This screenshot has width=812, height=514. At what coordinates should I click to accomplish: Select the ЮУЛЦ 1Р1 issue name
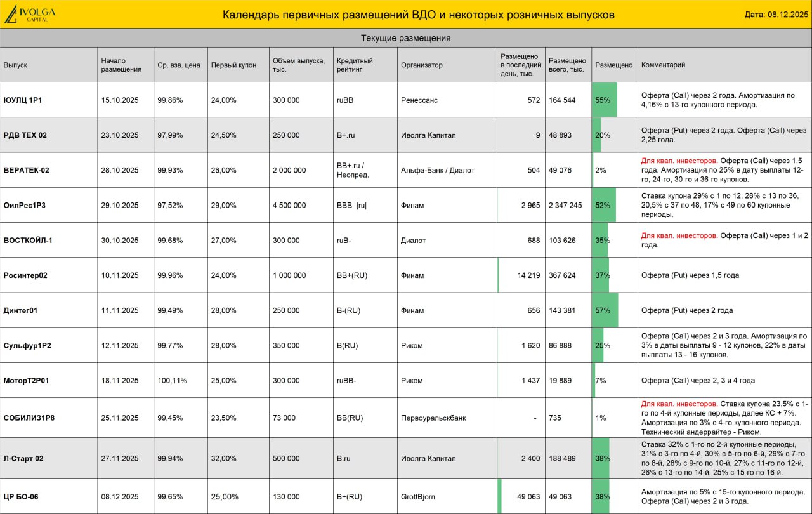pyautogui.click(x=23, y=100)
